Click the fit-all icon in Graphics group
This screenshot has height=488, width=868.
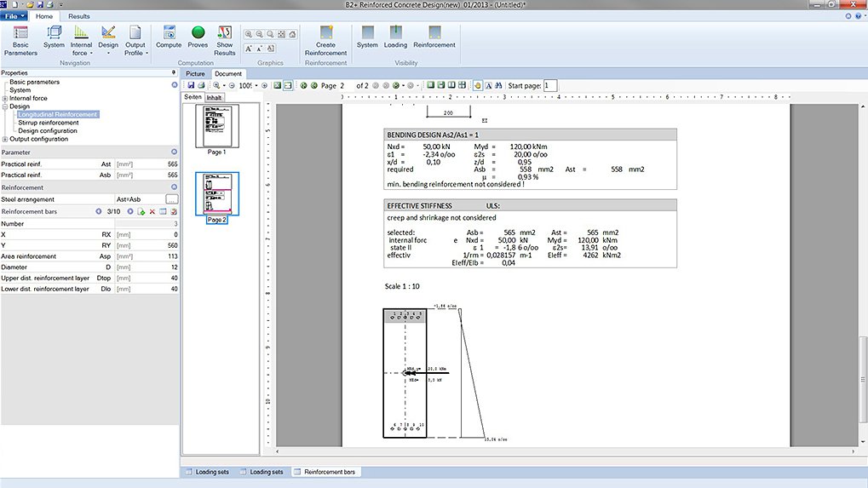[x=281, y=34]
